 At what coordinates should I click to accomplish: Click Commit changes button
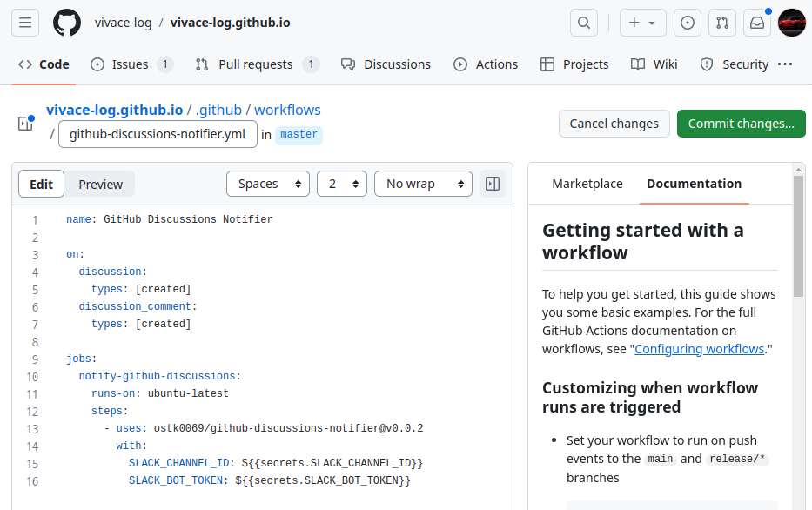(741, 124)
